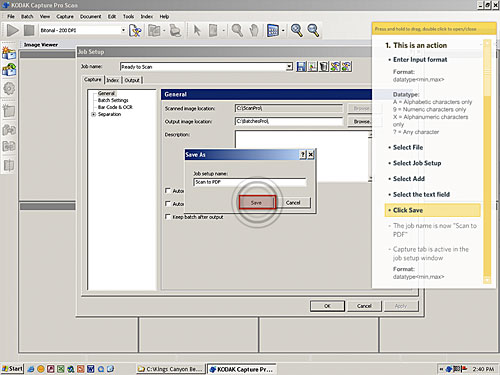Open the page setup icon beside Bitonal dropdown

click(135, 31)
